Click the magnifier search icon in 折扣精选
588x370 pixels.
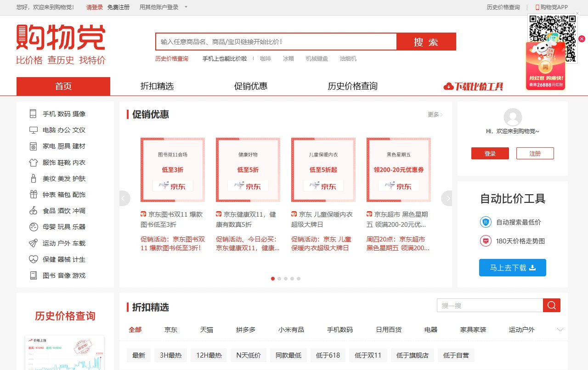552,305
